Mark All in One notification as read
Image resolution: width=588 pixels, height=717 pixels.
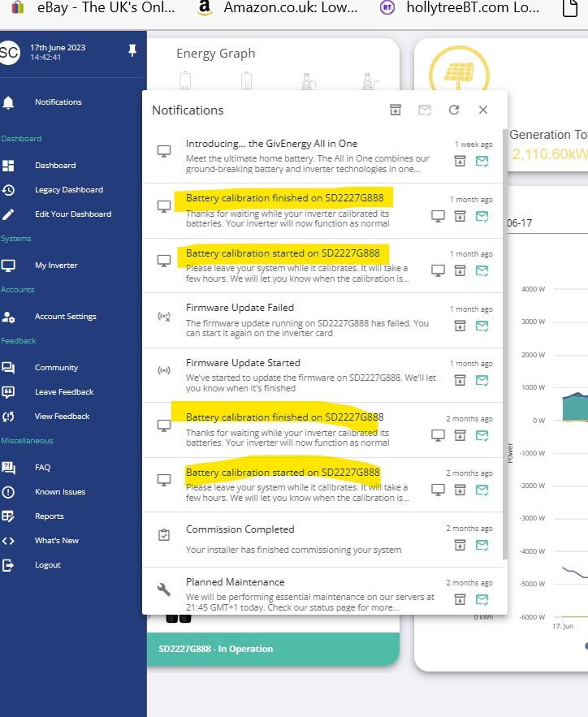tap(482, 161)
